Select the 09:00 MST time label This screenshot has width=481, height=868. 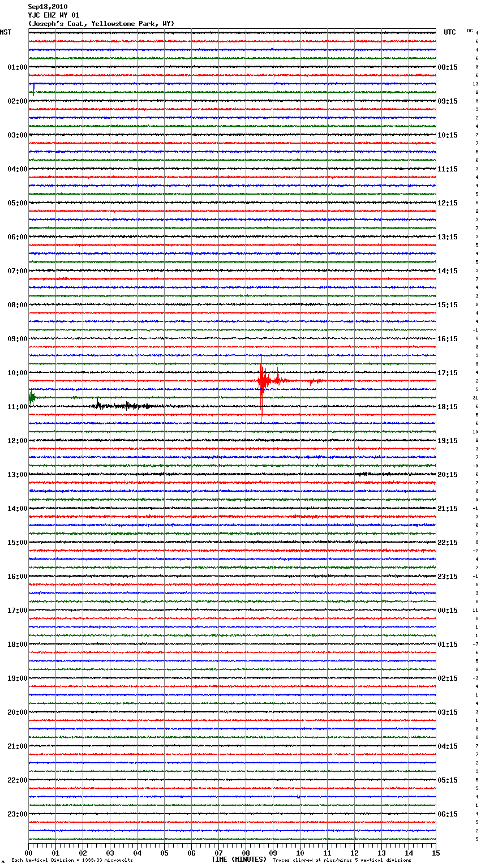17,339
